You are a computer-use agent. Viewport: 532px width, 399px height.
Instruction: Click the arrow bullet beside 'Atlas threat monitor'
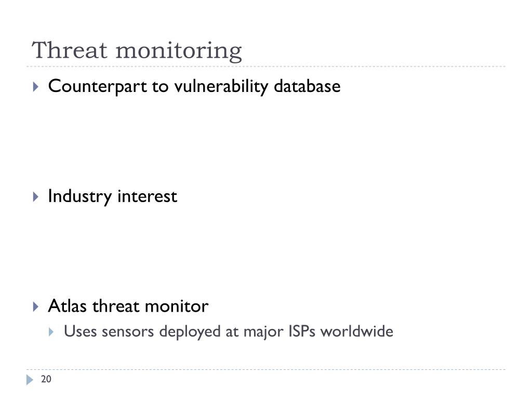36,307
